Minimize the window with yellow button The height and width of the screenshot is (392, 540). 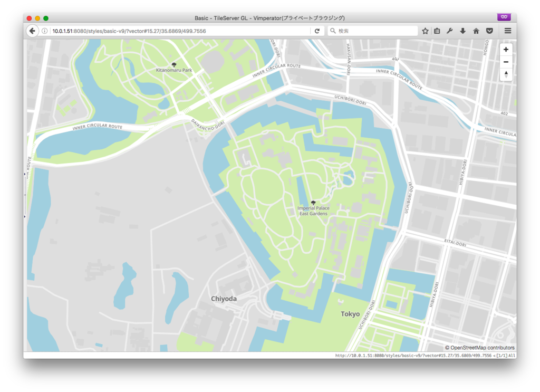(37, 18)
